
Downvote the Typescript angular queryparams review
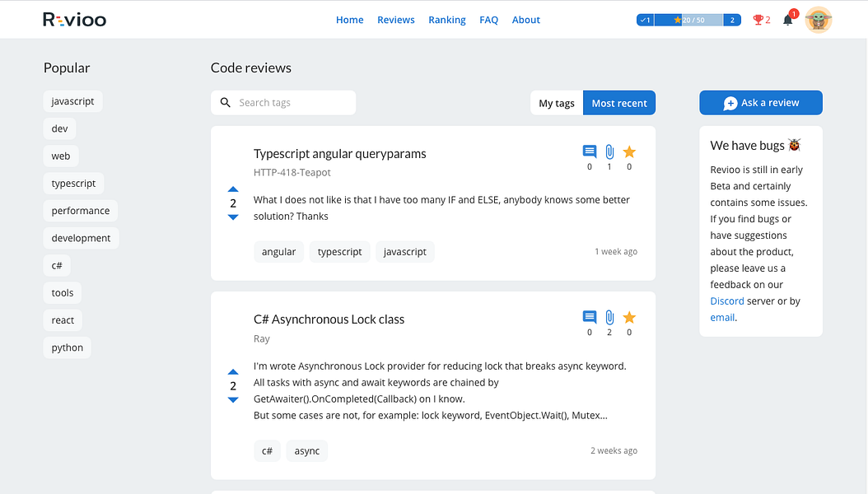tap(233, 217)
